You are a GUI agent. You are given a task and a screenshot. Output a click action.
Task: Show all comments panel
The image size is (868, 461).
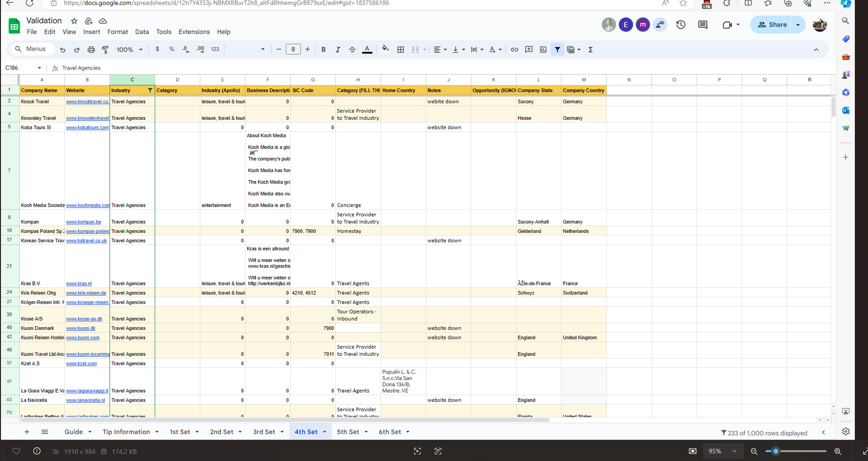click(703, 25)
